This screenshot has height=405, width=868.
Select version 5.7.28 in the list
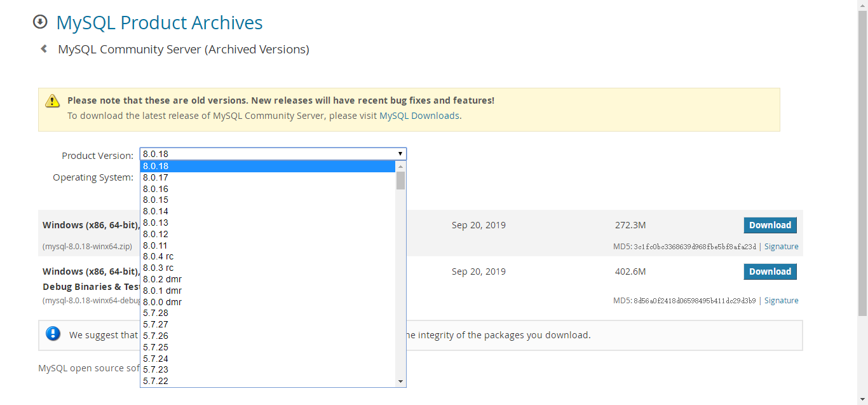[x=268, y=313]
